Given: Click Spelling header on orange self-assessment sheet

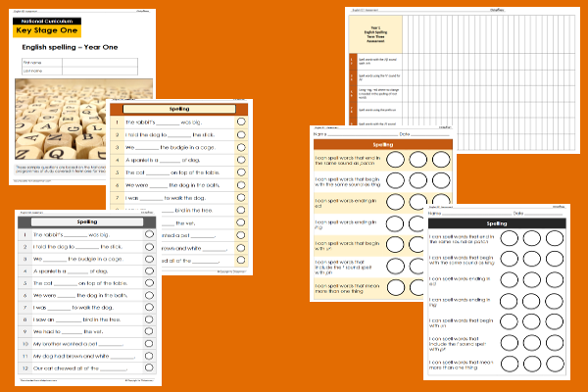Looking at the screenshot, I should point(383,144).
